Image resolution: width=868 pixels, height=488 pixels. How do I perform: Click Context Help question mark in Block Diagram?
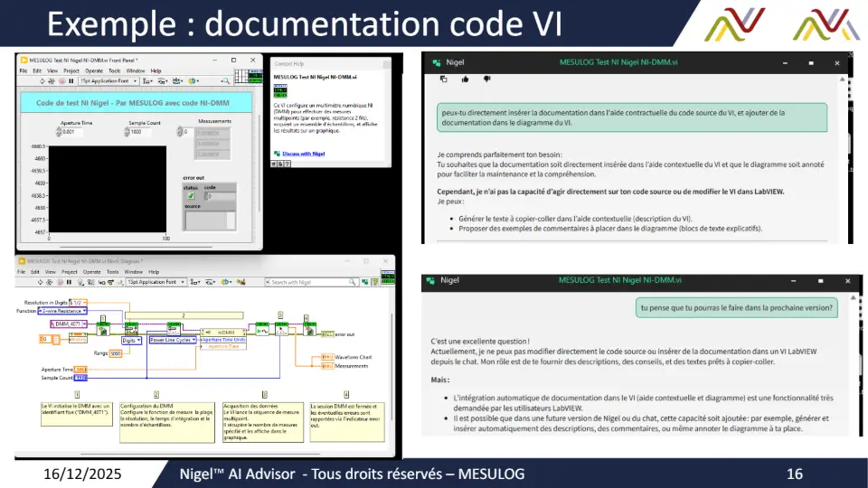click(374, 282)
